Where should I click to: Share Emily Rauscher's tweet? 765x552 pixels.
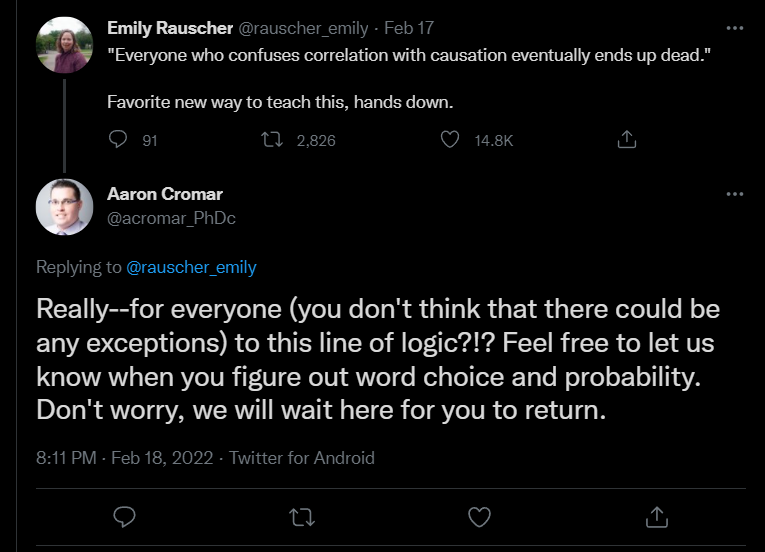[x=627, y=140]
